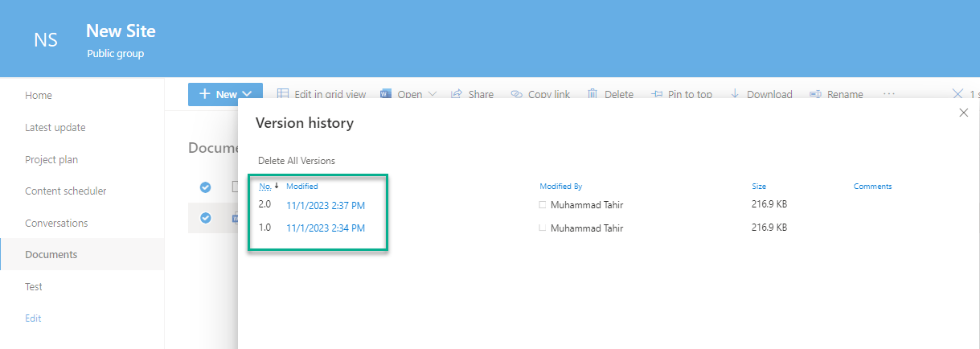Sort by the No. column header
980x349 pixels.
point(264,187)
